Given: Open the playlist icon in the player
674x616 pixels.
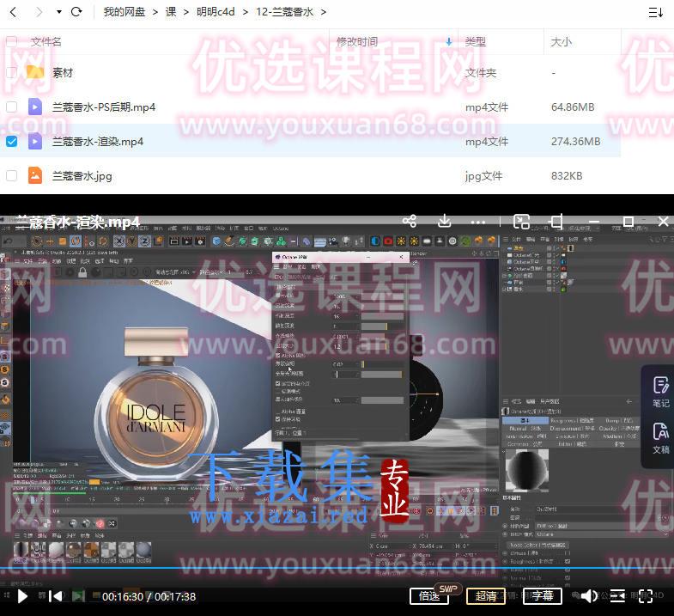Looking at the screenshot, I should (x=617, y=596).
